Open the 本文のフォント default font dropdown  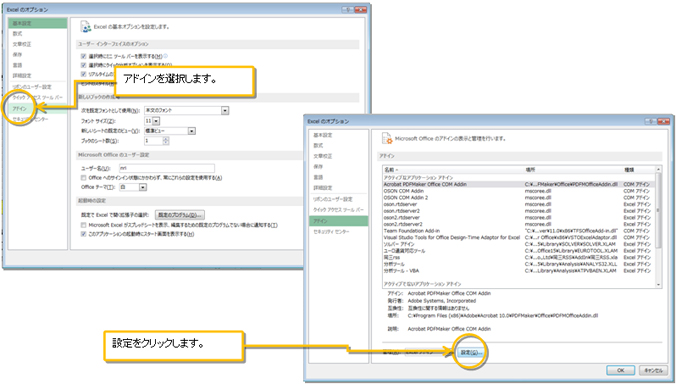(225, 111)
